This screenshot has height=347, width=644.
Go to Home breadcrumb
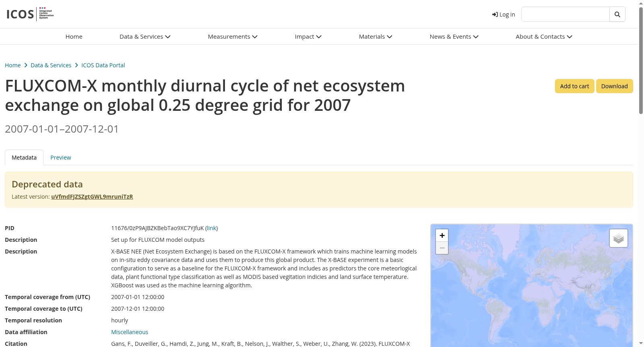pos(13,65)
